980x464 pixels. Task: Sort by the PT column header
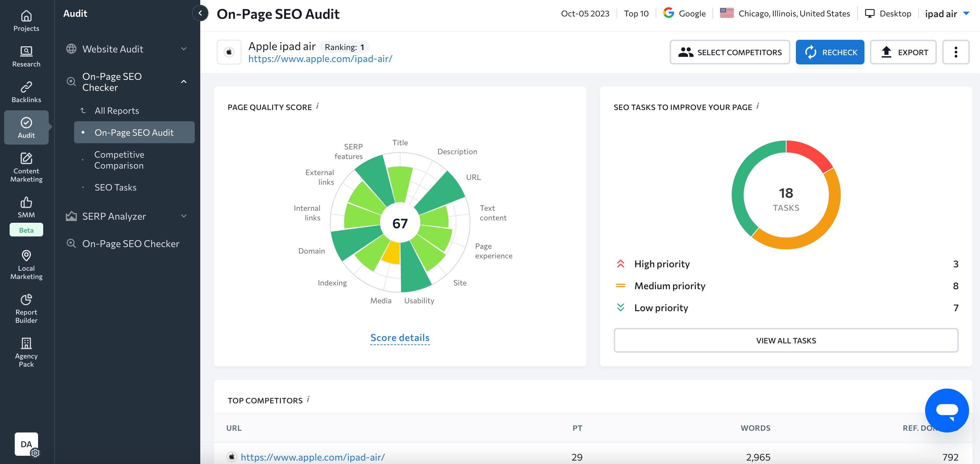pyautogui.click(x=577, y=428)
